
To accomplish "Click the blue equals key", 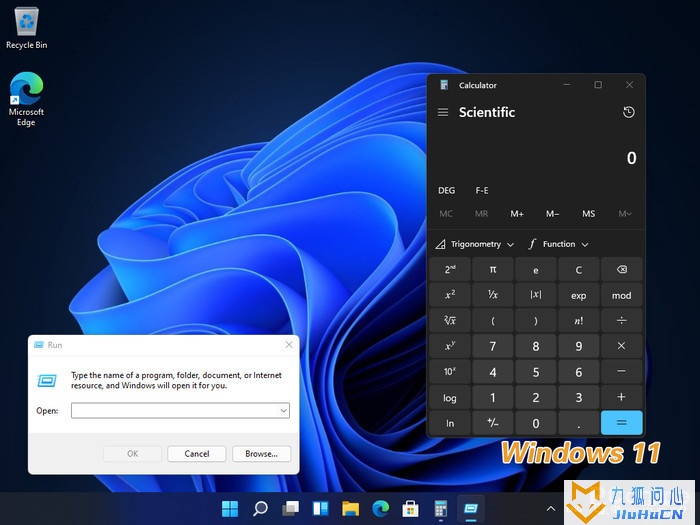I will (621, 423).
